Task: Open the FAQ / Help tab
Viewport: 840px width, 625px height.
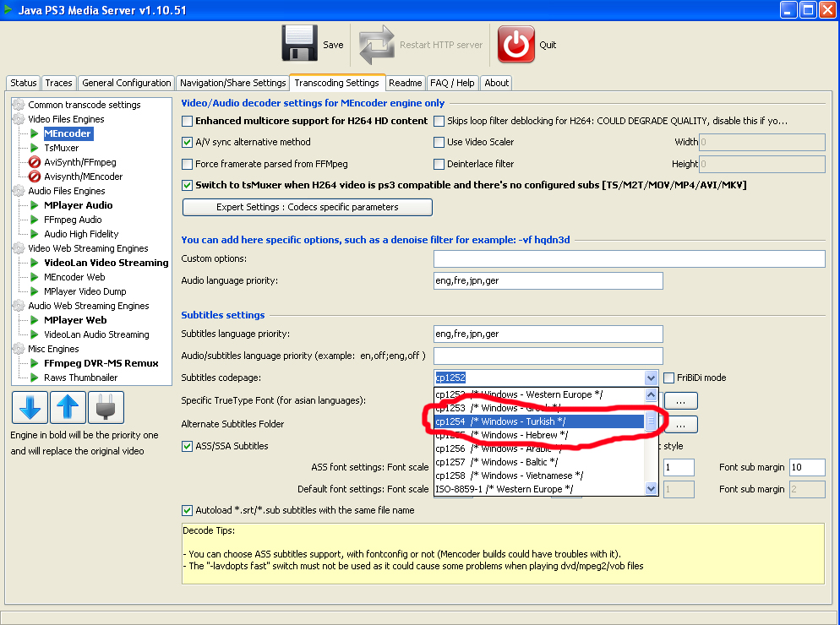Action: pyautogui.click(x=452, y=83)
